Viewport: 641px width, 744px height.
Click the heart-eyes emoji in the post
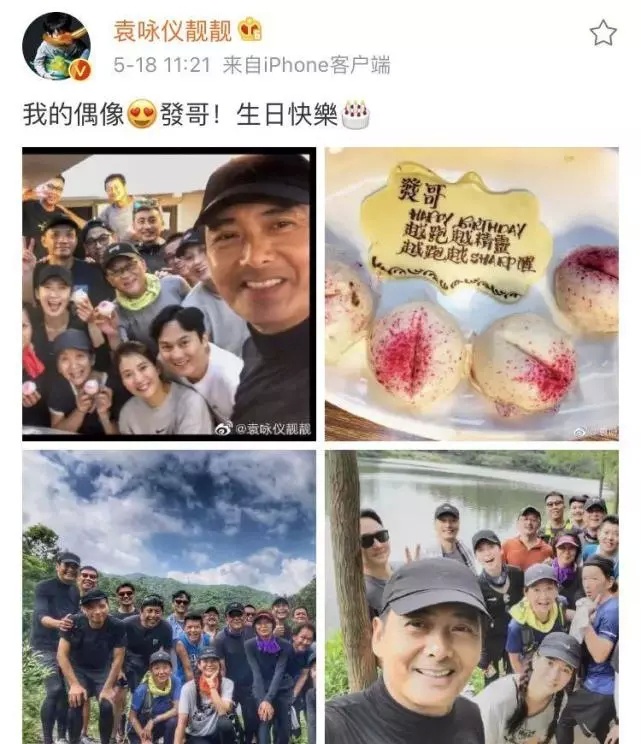point(142,114)
